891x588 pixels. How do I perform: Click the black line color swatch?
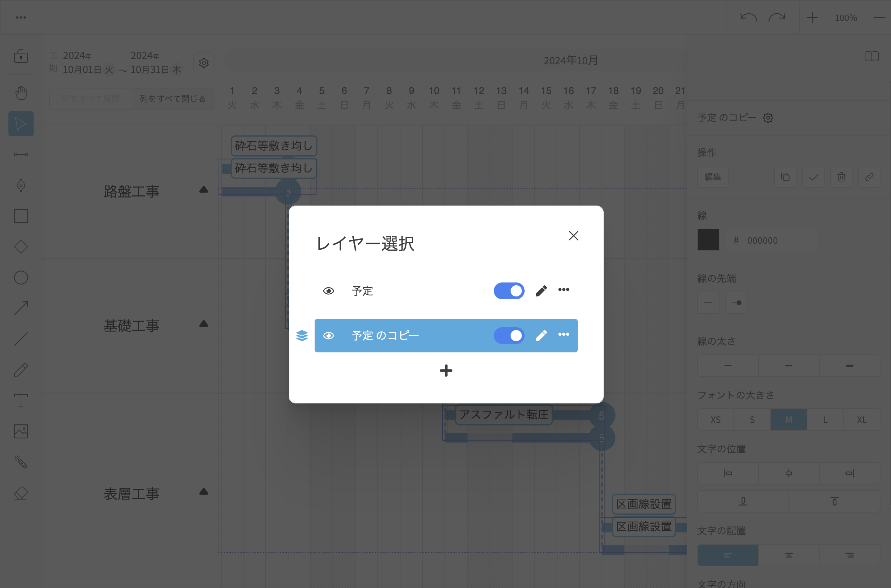(708, 240)
